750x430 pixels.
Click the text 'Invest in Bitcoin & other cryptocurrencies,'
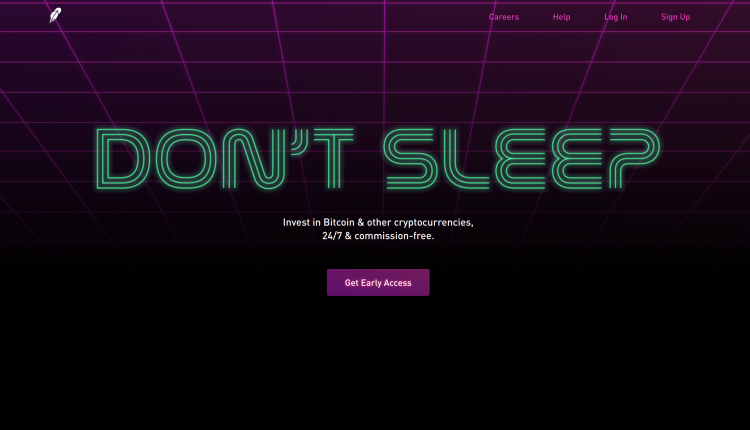coord(378,222)
